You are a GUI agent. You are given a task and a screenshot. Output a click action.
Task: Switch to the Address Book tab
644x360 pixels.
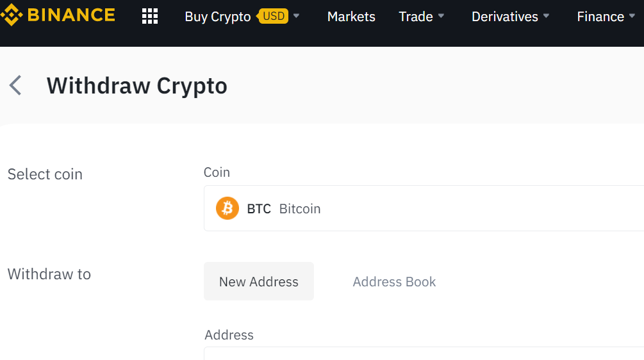point(394,282)
